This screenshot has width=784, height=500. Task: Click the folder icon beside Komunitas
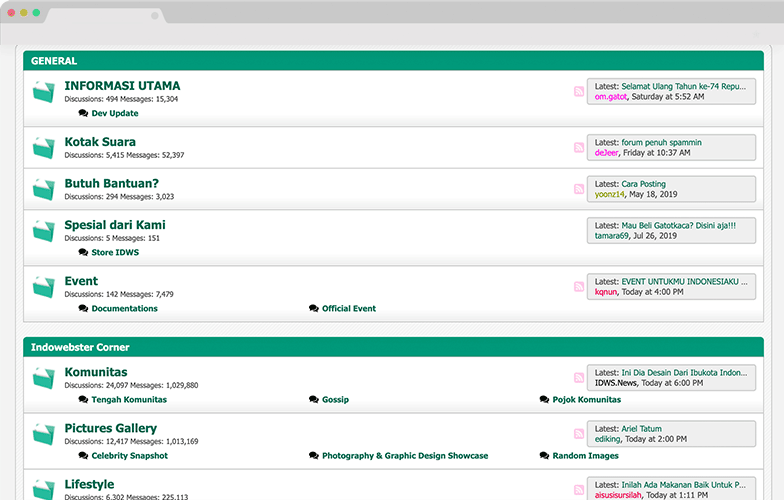(x=43, y=378)
